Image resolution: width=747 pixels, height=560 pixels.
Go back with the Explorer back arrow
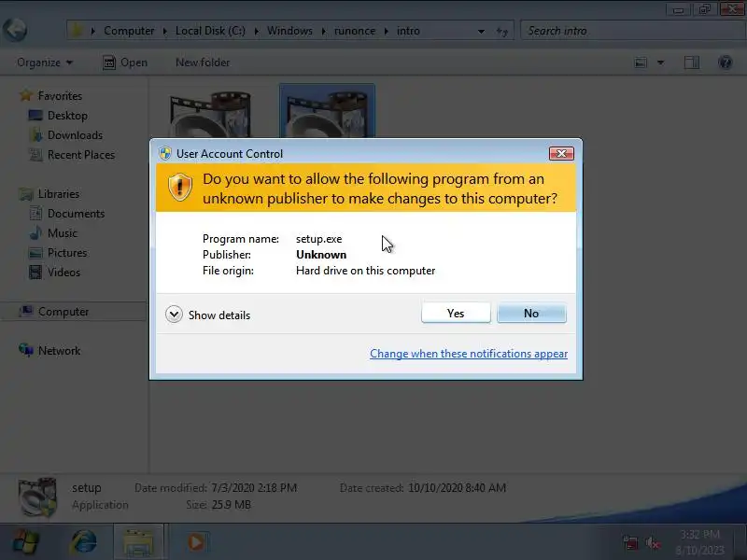[15, 30]
